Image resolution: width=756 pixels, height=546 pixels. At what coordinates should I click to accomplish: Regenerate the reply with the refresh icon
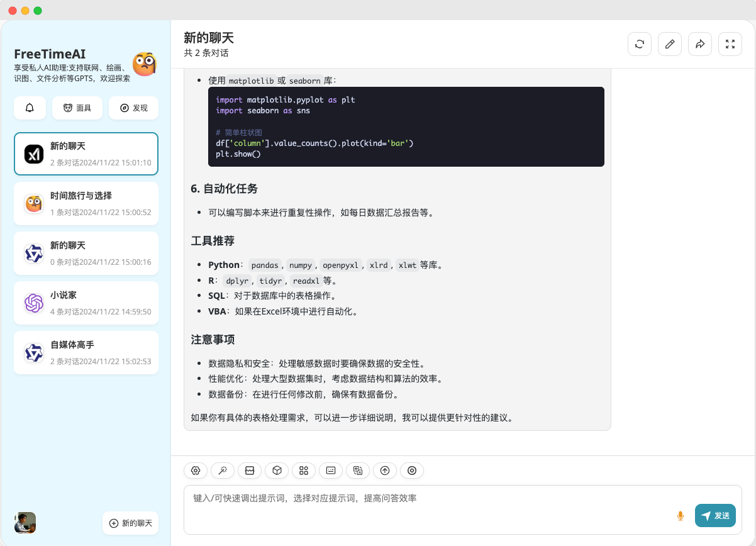pos(640,44)
